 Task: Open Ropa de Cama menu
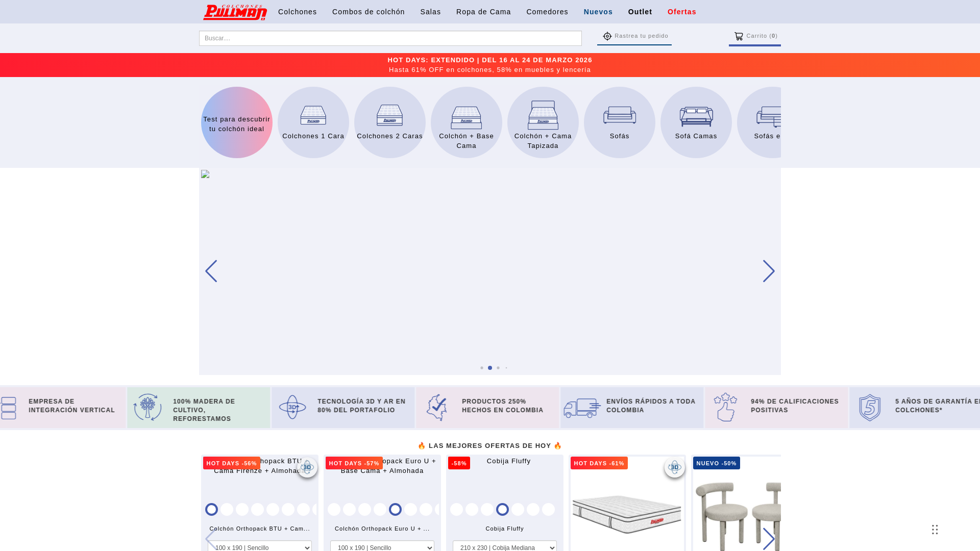[x=483, y=12]
